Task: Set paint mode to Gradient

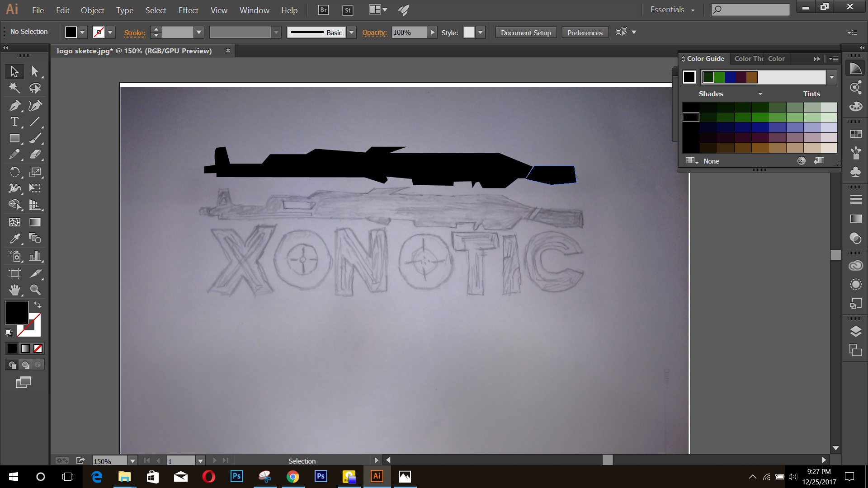Action: click(25, 348)
